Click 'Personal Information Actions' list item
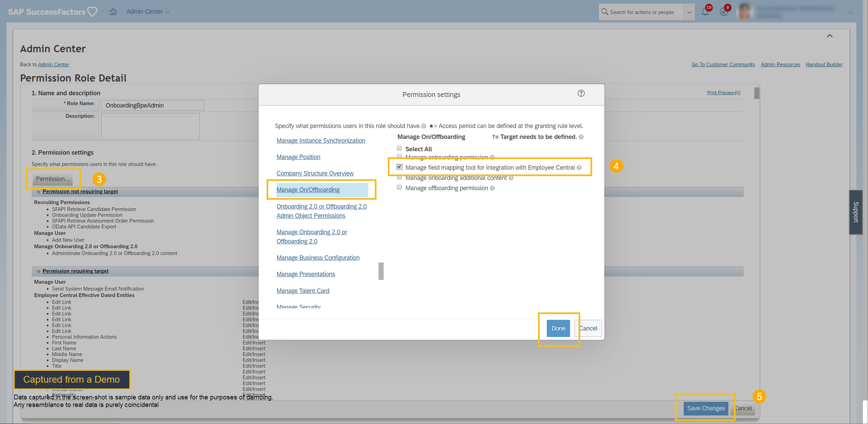The width and height of the screenshot is (868, 424). click(84, 337)
